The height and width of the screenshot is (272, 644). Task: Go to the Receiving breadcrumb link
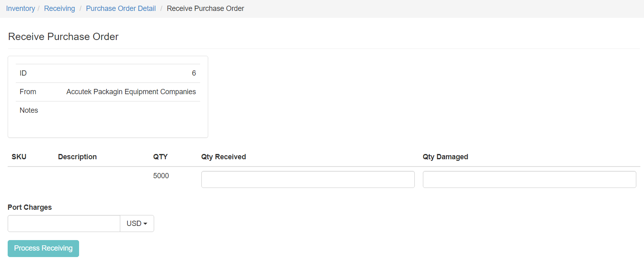pyautogui.click(x=59, y=8)
